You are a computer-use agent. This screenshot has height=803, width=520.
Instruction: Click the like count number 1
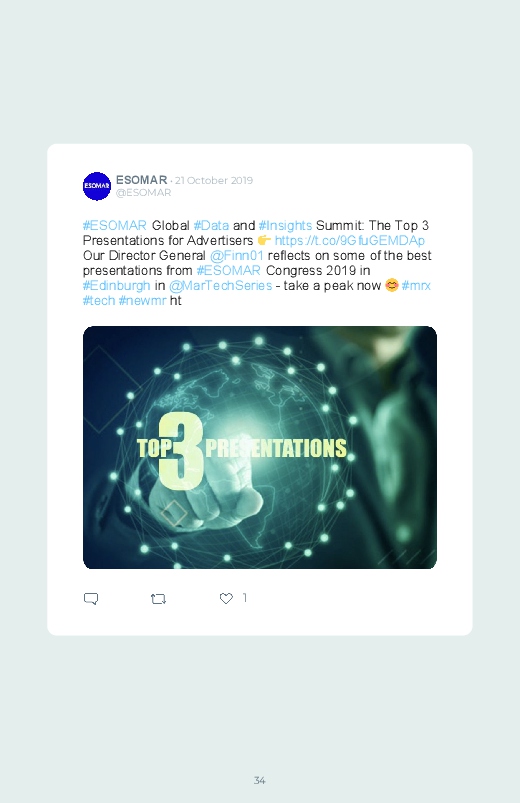pyautogui.click(x=245, y=598)
